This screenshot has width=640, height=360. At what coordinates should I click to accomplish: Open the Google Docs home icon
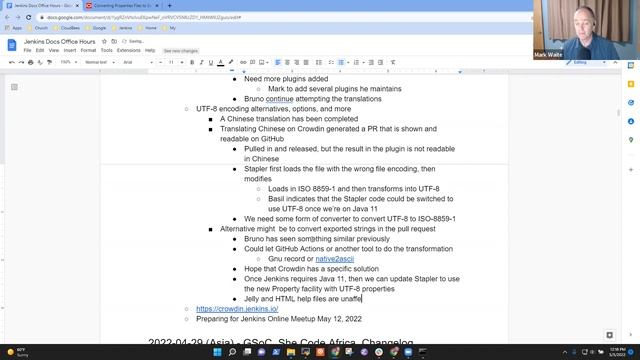coord(12,45)
